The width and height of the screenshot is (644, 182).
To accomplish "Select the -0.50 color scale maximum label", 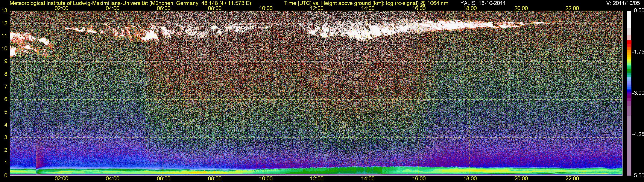I will [638, 11].
